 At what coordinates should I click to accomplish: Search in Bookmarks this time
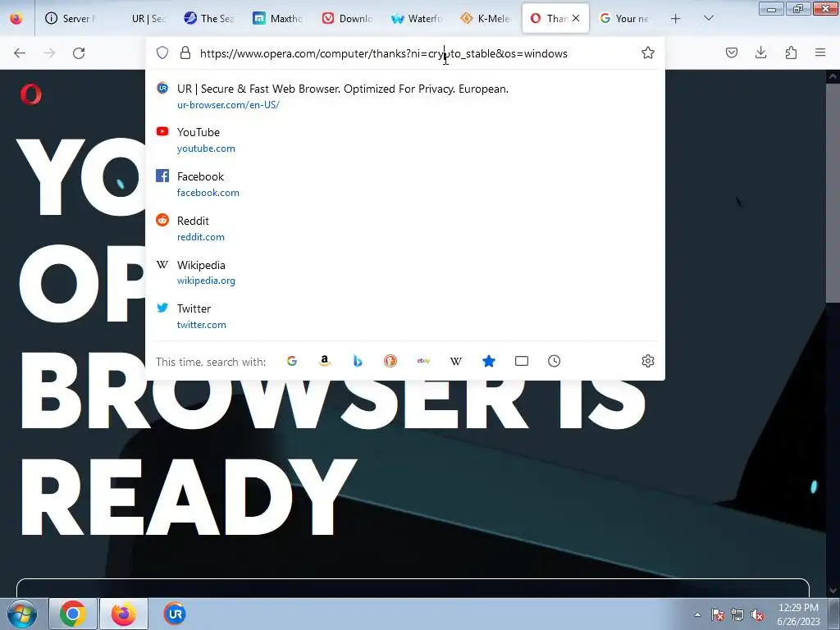pyautogui.click(x=489, y=361)
